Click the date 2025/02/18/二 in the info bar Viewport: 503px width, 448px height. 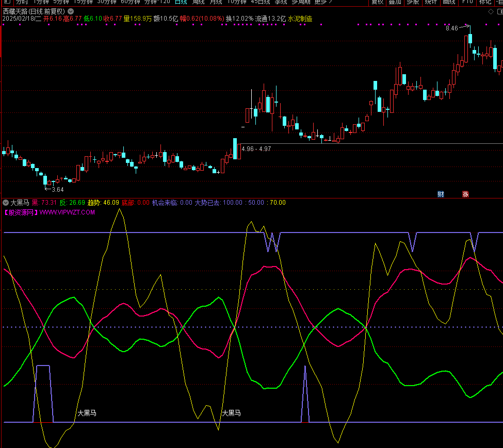click(22, 19)
